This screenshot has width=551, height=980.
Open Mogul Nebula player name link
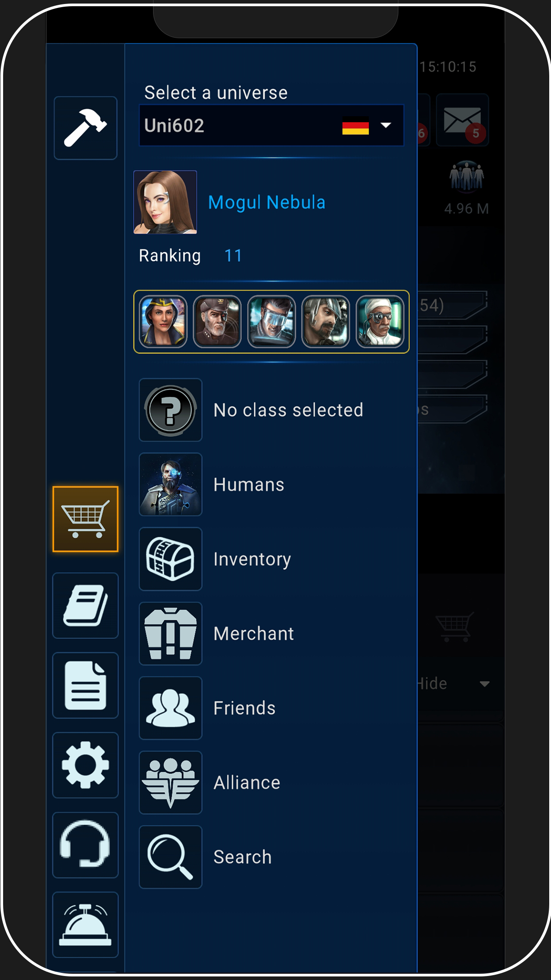pyautogui.click(x=267, y=202)
